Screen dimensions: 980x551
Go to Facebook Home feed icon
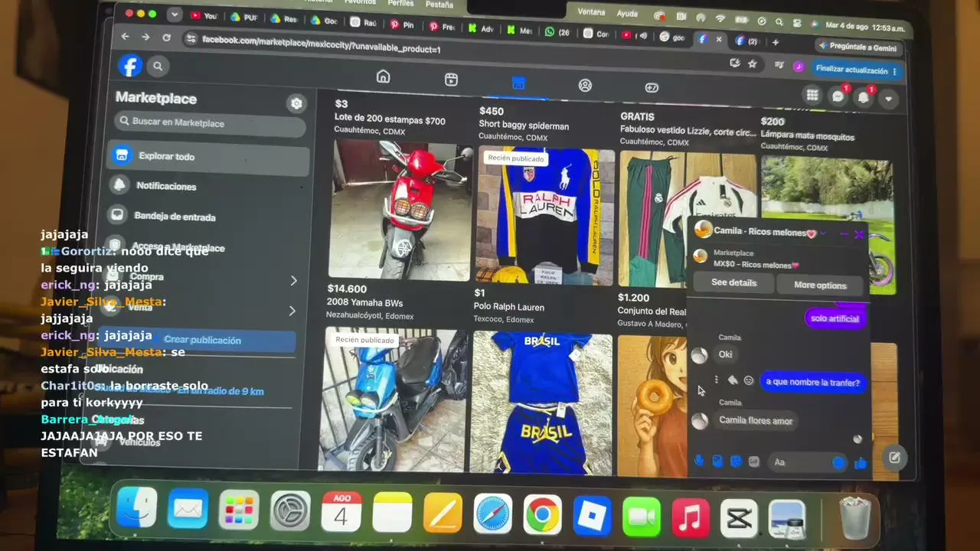383,77
